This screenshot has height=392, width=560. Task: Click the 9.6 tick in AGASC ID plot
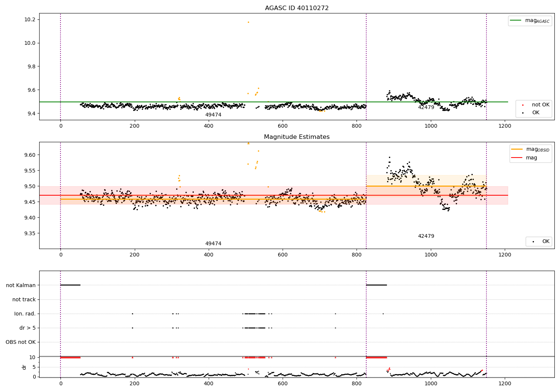[x=31, y=90]
